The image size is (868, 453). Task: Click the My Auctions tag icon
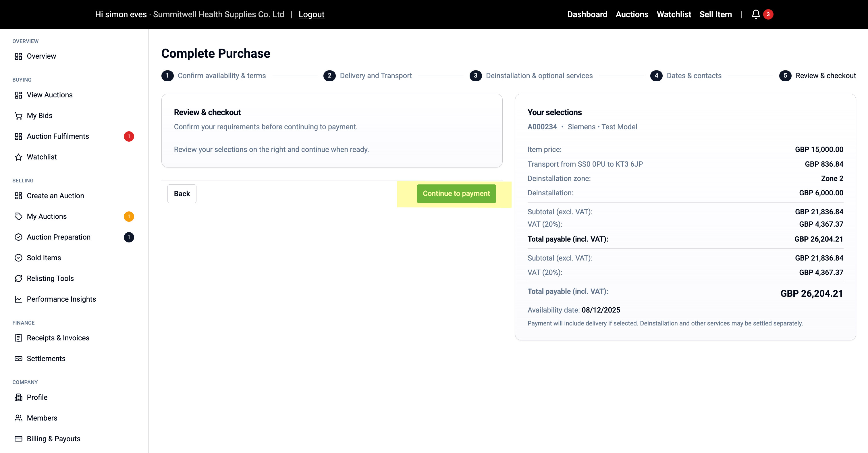[x=19, y=216]
